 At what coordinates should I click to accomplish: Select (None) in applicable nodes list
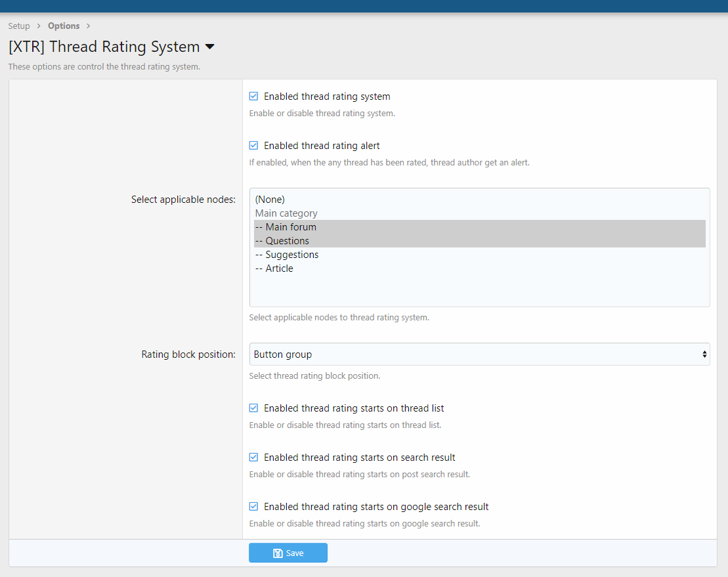coord(270,200)
